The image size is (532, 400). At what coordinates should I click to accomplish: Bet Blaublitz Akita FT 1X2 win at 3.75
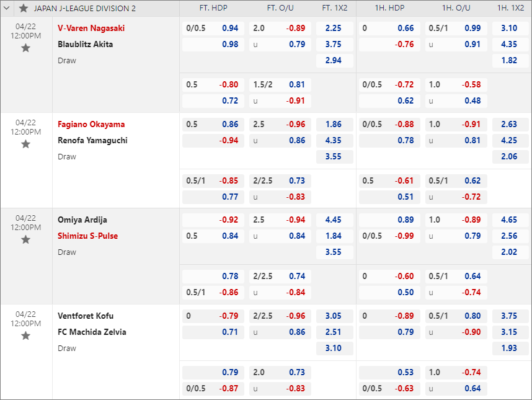tap(335, 44)
